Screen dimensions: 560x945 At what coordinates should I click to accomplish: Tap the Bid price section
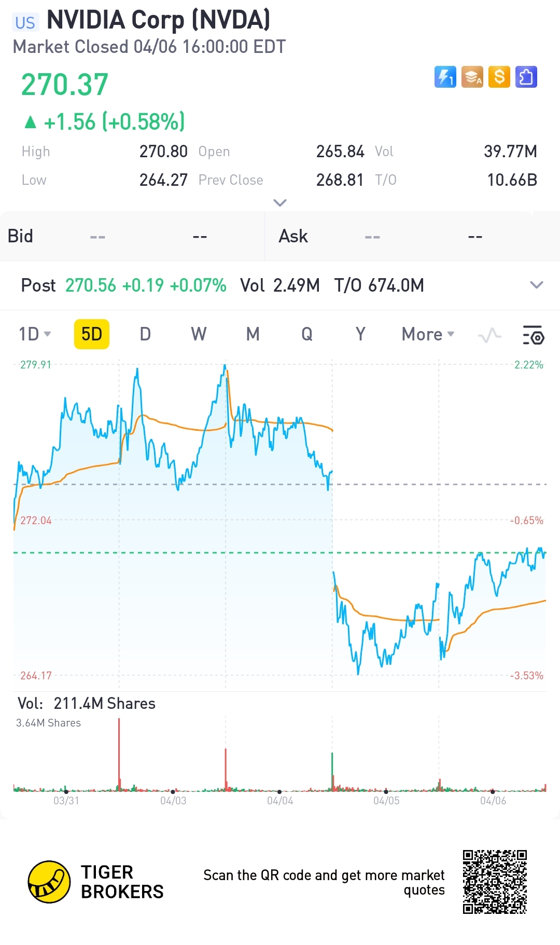coord(132,236)
